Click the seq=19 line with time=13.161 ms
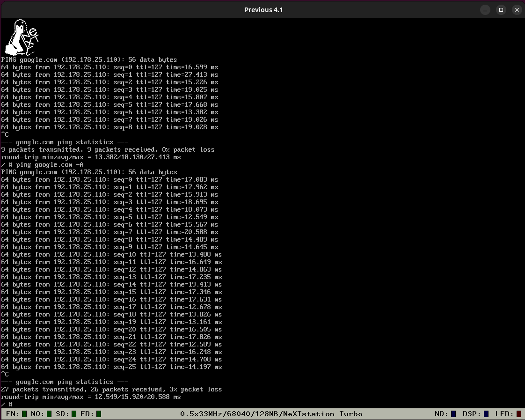The image size is (525, 420). pyautogui.click(x=111, y=322)
